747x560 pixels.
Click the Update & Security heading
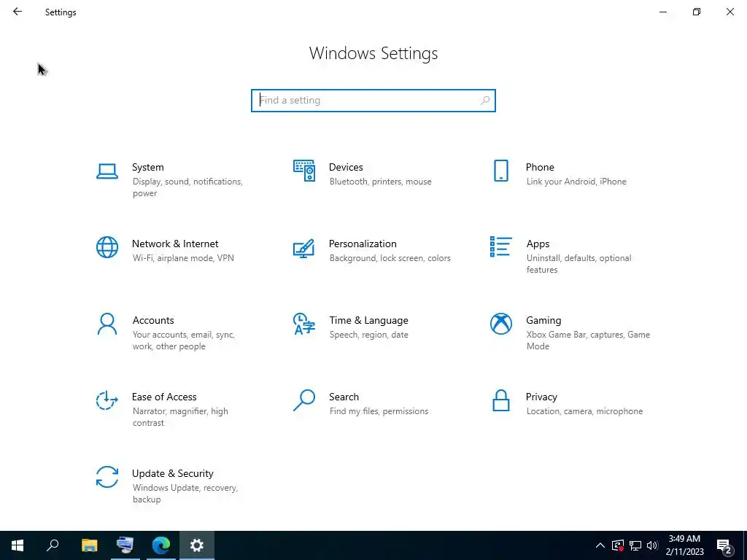click(x=172, y=473)
